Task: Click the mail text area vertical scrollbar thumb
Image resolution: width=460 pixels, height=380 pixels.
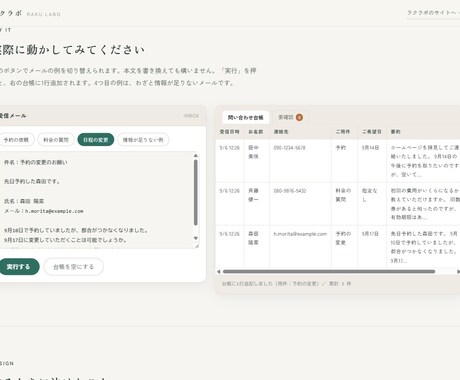Action: [x=196, y=192]
